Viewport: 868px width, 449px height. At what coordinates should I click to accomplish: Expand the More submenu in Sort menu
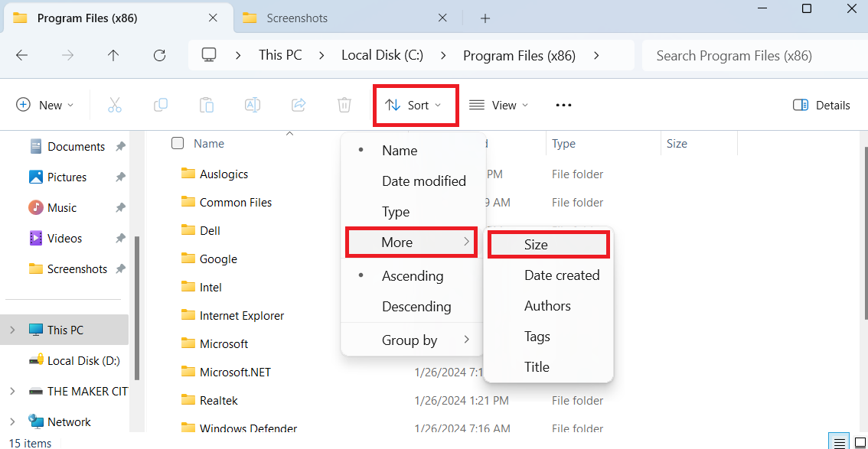click(411, 242)
